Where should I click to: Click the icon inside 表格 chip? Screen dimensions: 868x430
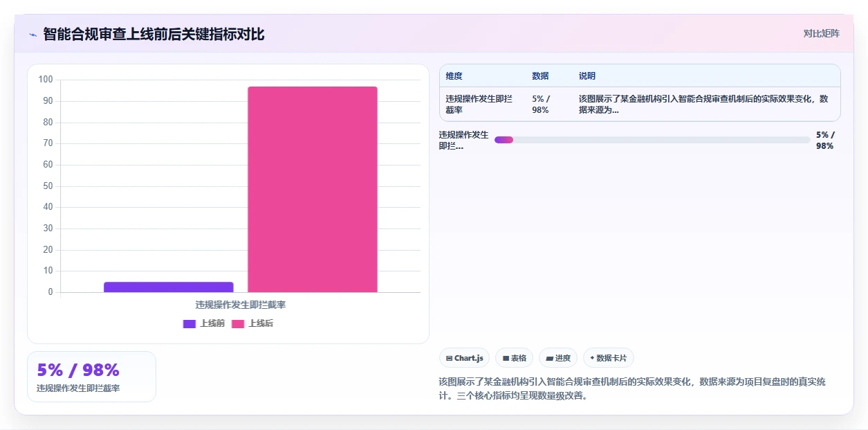tap(506, 358)
